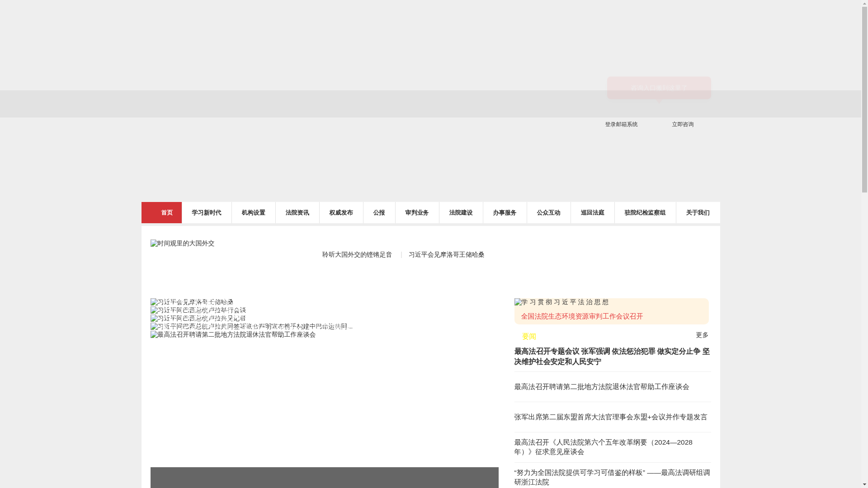Open the 机构设置 menu item
The width and height of the screenshot is (868, 488).
(254, 212)
